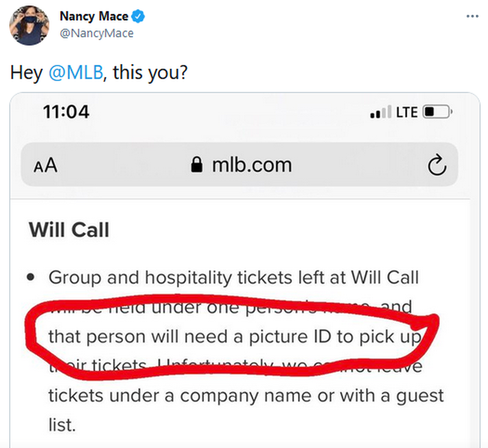Viewport: 488px width, 448px height.
Task: Open the tweet's more options menu
Action: [x=472, y=17]
